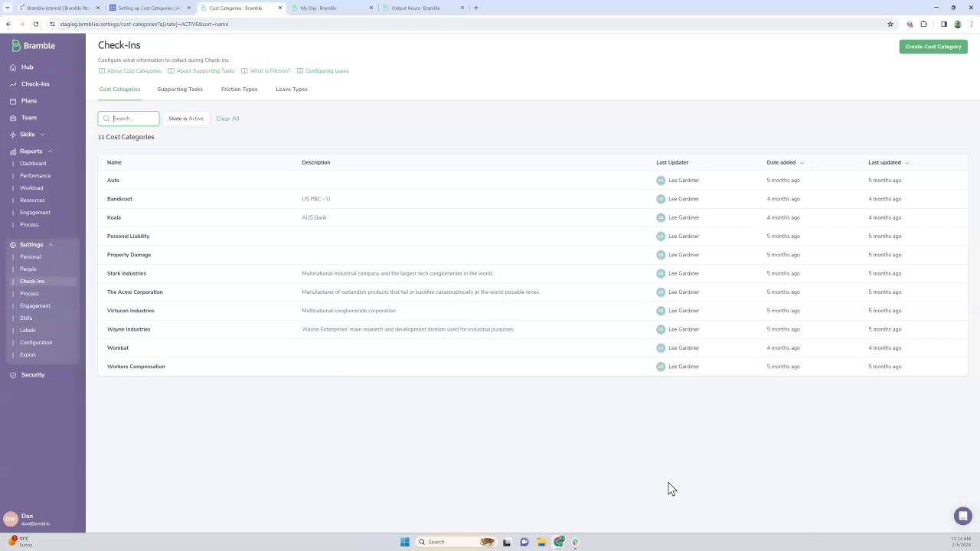Open File Explorer from taskbar
Viewport: 980px width, 551px height.
tap(541, 542)
